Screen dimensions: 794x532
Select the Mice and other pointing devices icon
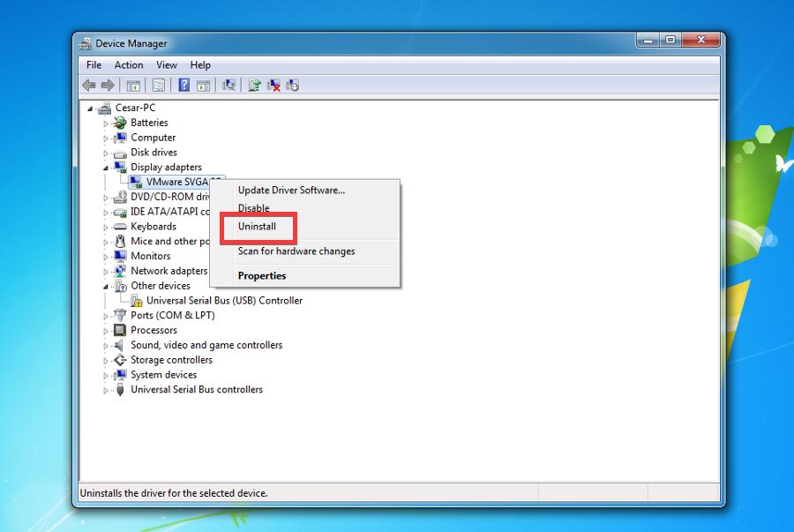click(120, 241)
